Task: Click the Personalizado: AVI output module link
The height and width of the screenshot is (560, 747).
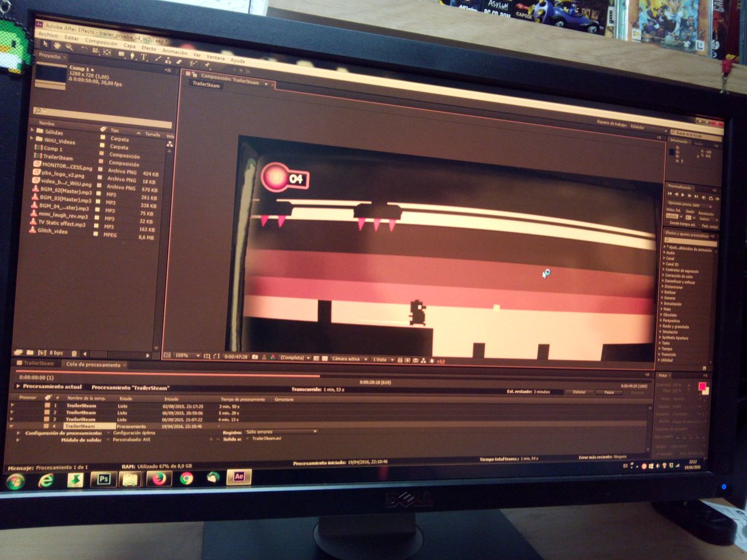Action: click(x=131, y=439)
